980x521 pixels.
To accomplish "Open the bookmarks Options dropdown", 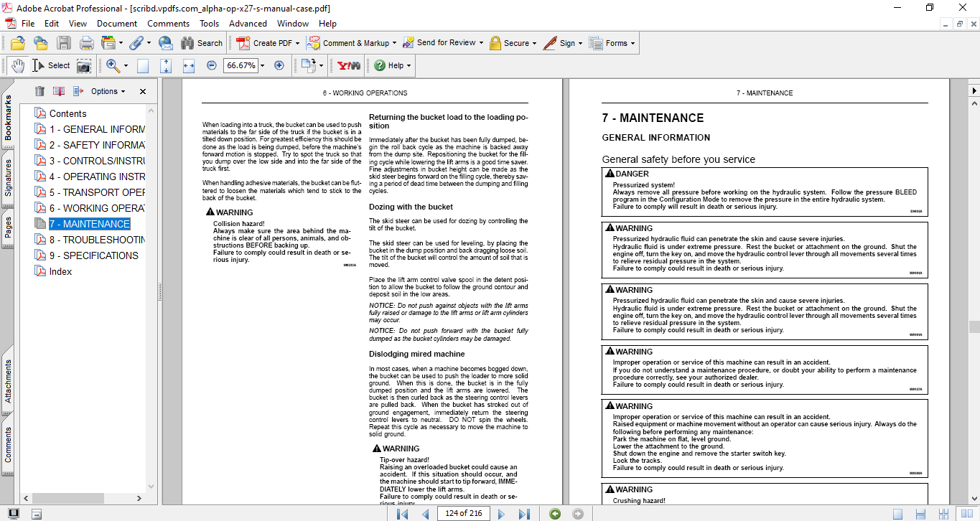I will (x=108, y=91).
